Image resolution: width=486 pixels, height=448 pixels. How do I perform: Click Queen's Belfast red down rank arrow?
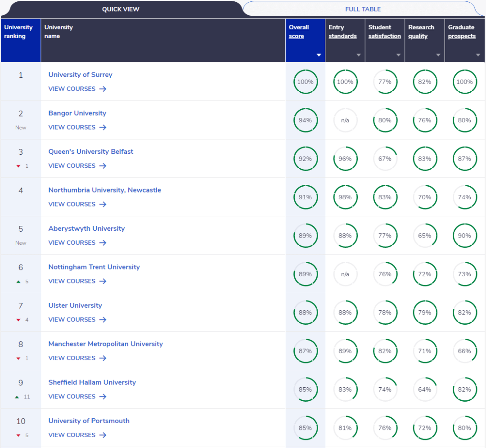point(18,166)
